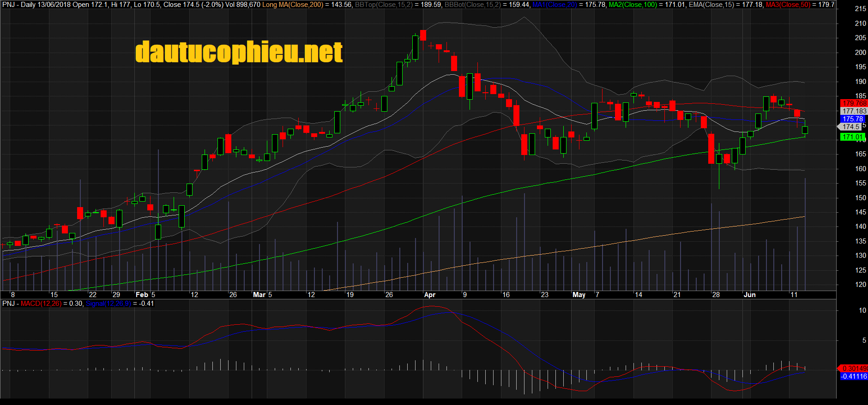Click the red 0.30149 MACD value tag
Image resolution: width=868 pixels, height=405 pixels.
(x=854, y=369)
